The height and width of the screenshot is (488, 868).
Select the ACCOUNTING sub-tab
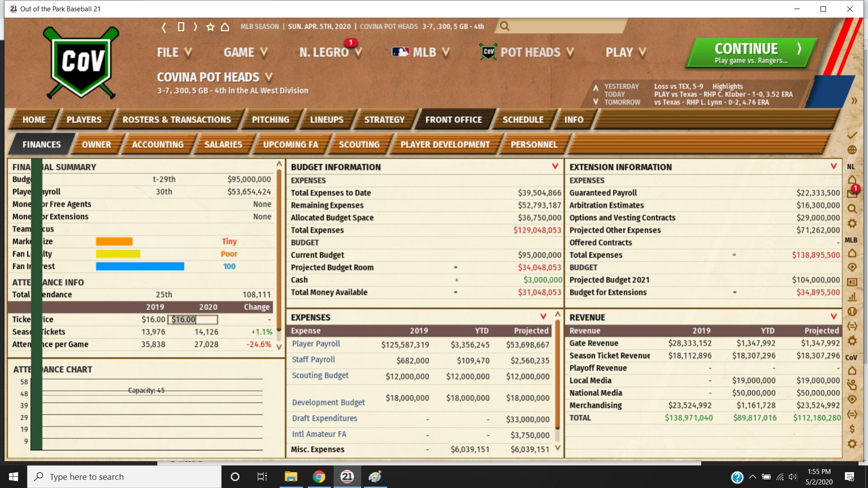tap(158, 144)
